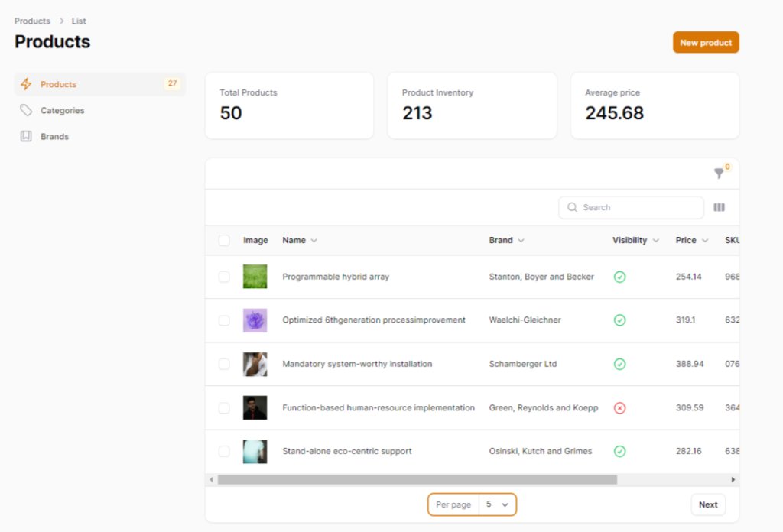Open the table filter funnel icon

click(719, 174)
